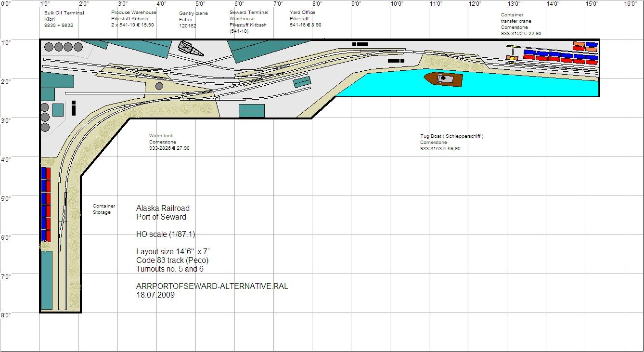Click the leftmost bulk oil terminal tank
This screenshot has height=352, width=644.
point(49,47)
